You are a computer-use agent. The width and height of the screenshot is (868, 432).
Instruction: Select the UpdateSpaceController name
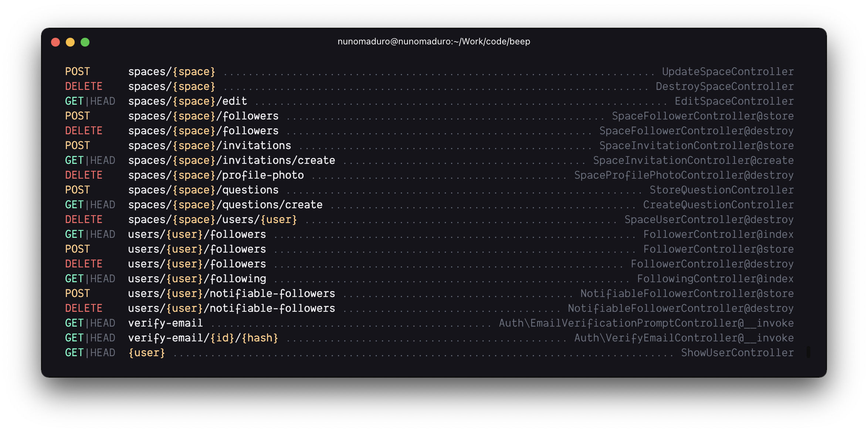[728, 71]
